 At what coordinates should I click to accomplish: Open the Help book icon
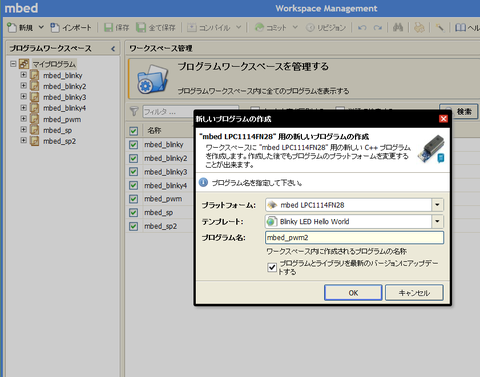tap(460, 27)
